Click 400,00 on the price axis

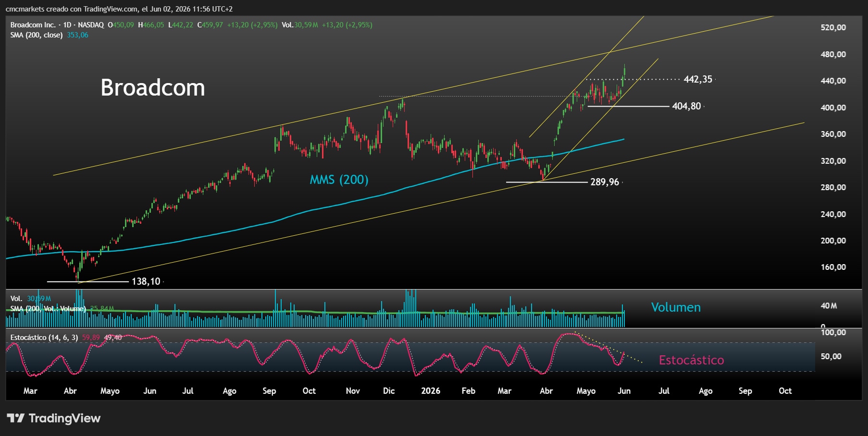[x=833, y=108]
